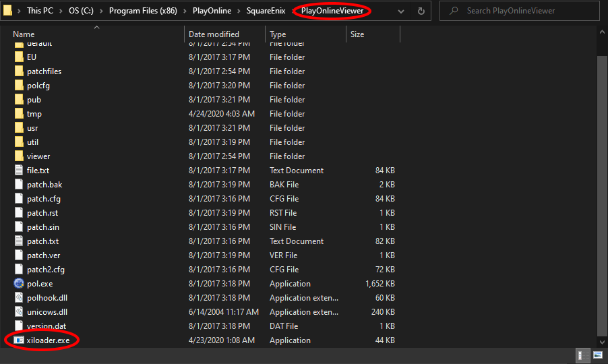
Task: Click the pol.exe application icon
Action: [19, 284]
